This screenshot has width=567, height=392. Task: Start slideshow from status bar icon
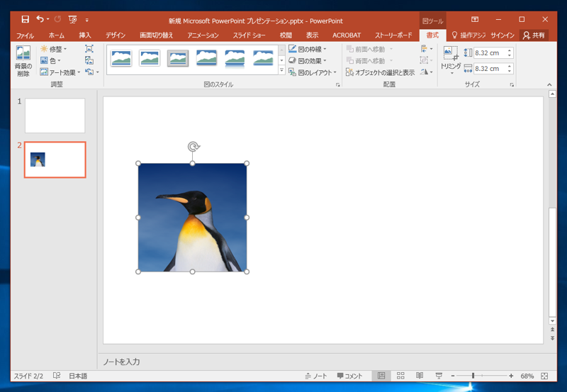(439, 376)
